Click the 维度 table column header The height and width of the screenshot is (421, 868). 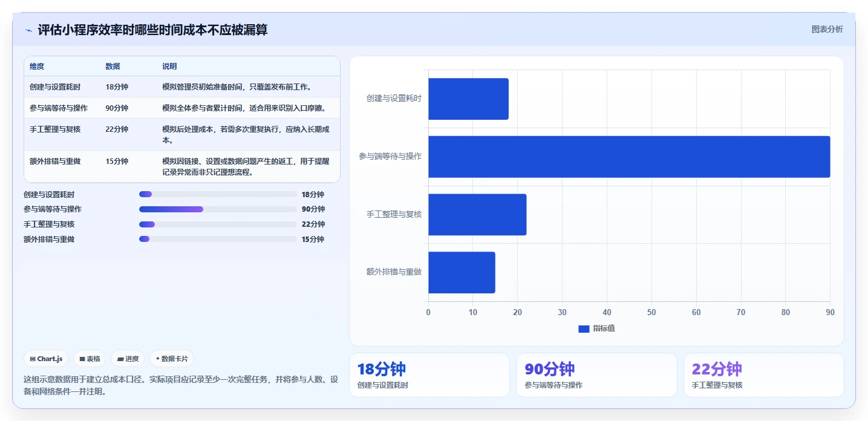[x=37, y=67]
